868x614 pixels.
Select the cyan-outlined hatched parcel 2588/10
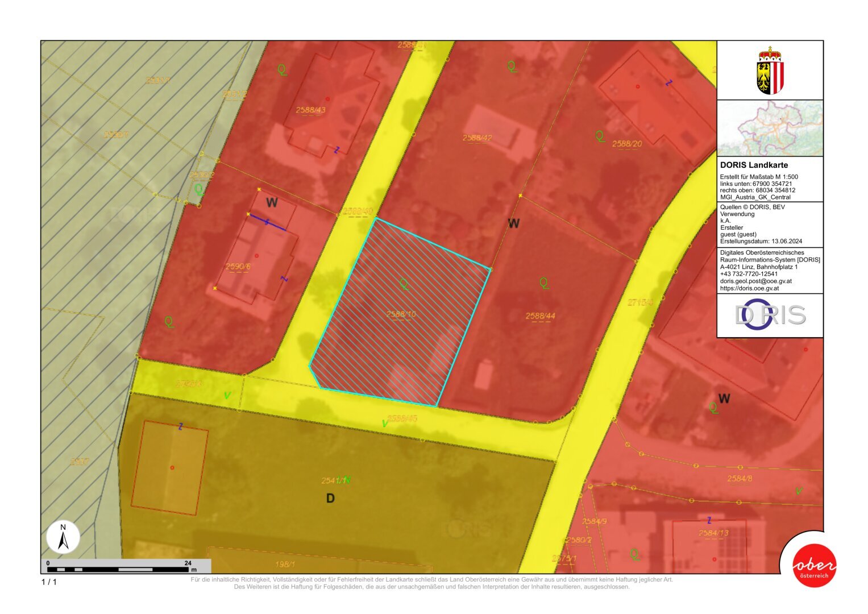400,312
